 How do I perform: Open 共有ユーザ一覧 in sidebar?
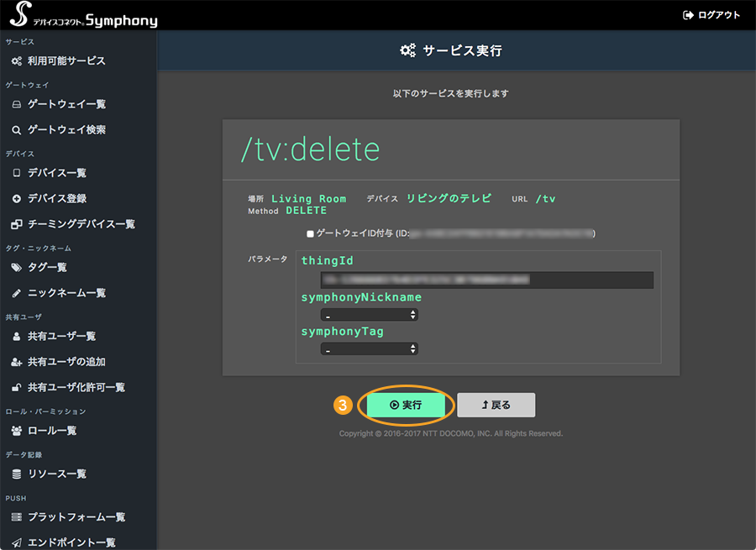(61, 337)
